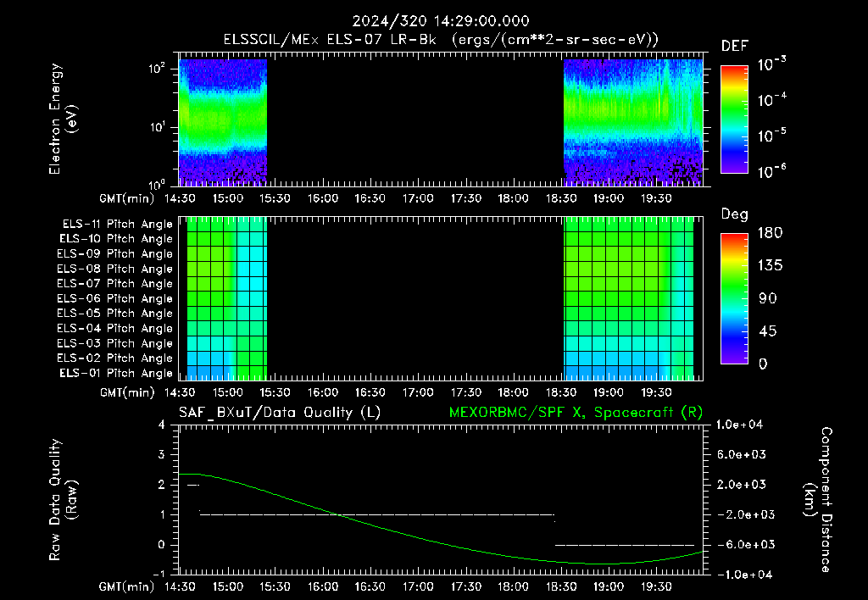Click the GMT(min) label under the pitch angle panel
The image size is (868, 600).
coord(127,392)
